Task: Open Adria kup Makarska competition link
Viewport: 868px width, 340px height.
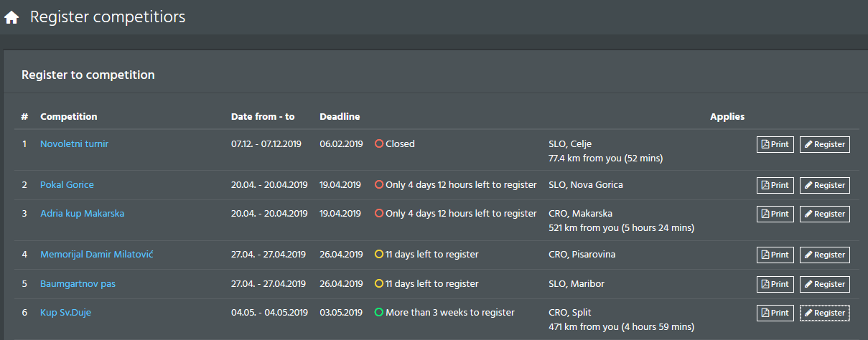Action: coord(83,213)
